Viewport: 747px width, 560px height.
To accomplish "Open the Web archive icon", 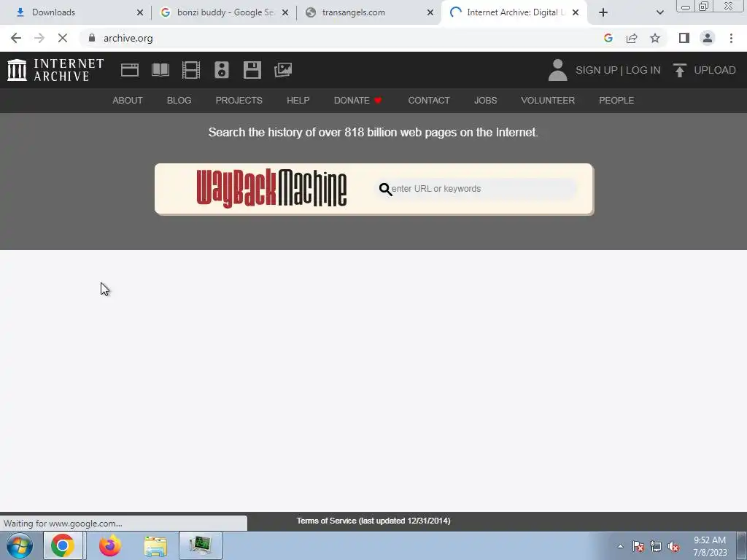I will (x=130, y=70).
